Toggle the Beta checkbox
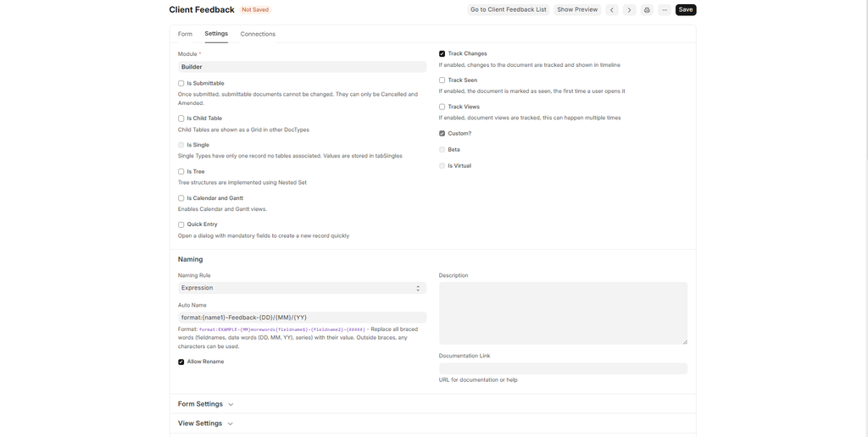Image resolution: width=868 pixels, height=437 pixels. pos(442,149)
